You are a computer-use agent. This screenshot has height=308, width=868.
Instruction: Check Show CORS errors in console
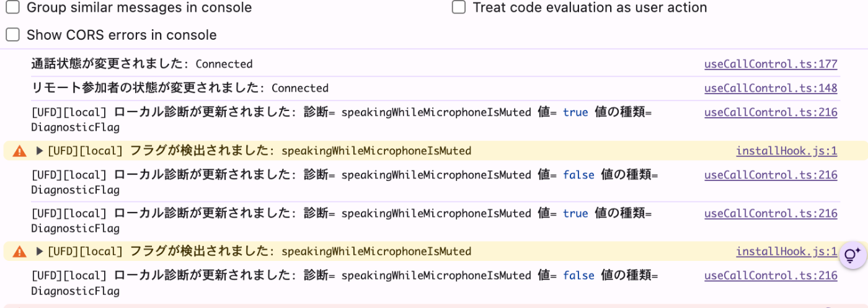coord(13,35)
